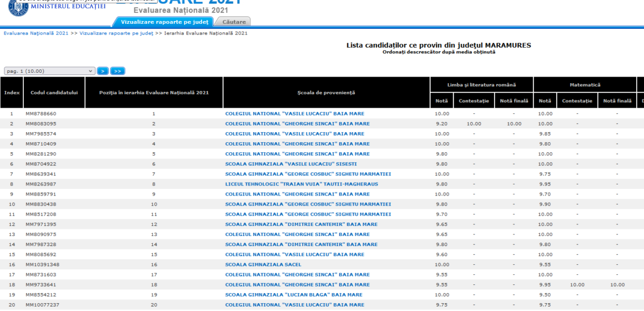644x311 pixels.
Task: Go to next page with single arrow button
Action: click(x=103, y=71)
